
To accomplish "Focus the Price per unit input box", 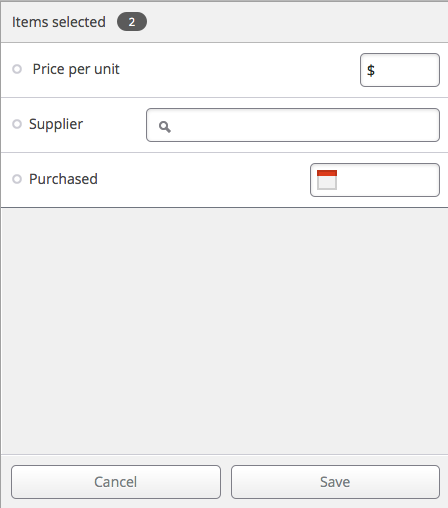I will (x=400, y=70).
